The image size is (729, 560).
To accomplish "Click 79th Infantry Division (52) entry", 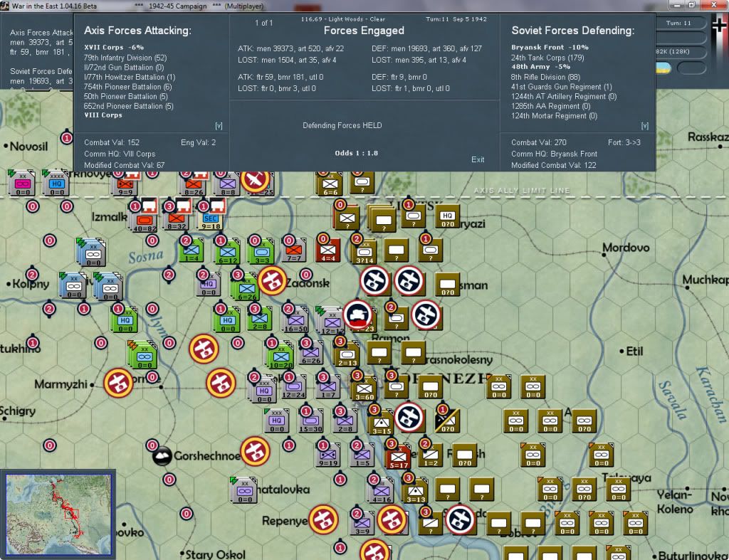I will click(x=125, y=58).
